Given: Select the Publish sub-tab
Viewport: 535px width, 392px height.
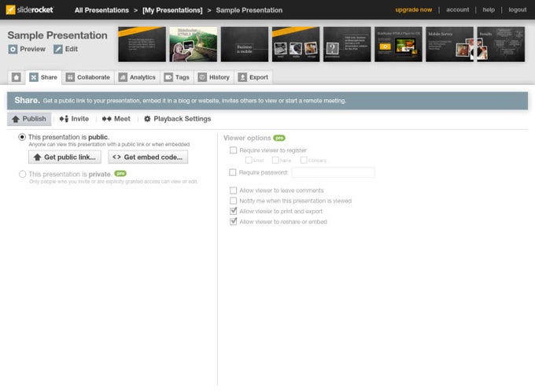Looking at the screenshot, I should coord(29,119).
